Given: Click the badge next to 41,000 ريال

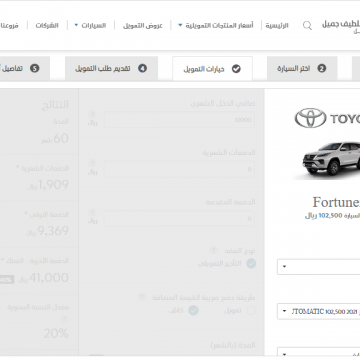Looking at the screenshot, I should (7, 279).
